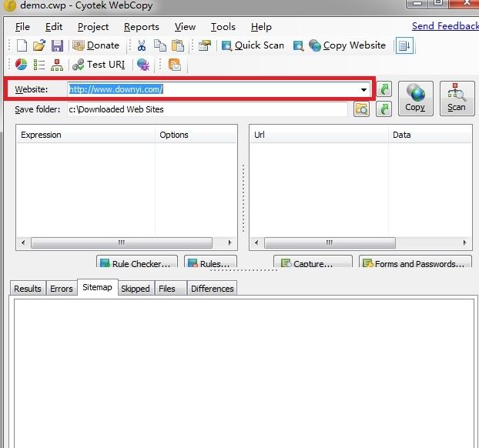Expand the Website URL dropdown arrow

[x=363, y=89]
